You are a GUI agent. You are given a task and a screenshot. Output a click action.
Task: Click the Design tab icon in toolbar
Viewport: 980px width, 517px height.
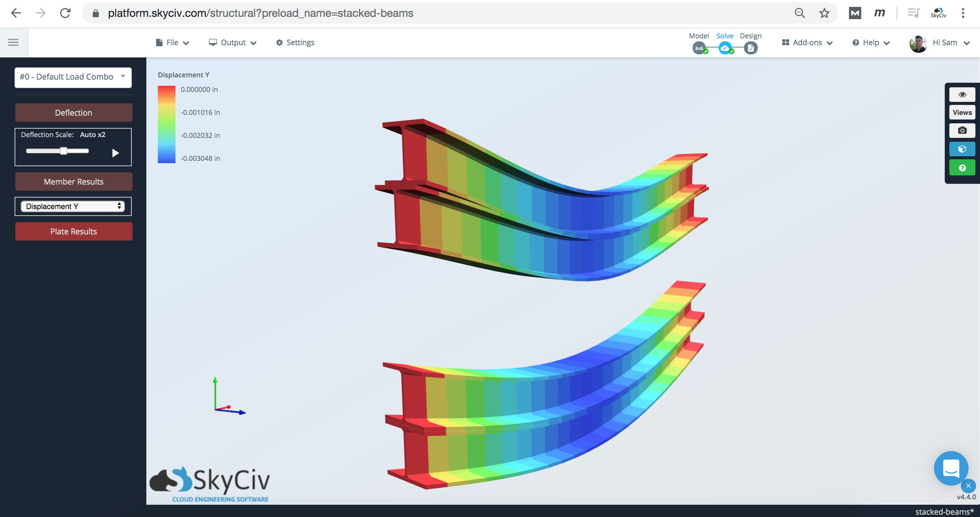click(751, 47)
